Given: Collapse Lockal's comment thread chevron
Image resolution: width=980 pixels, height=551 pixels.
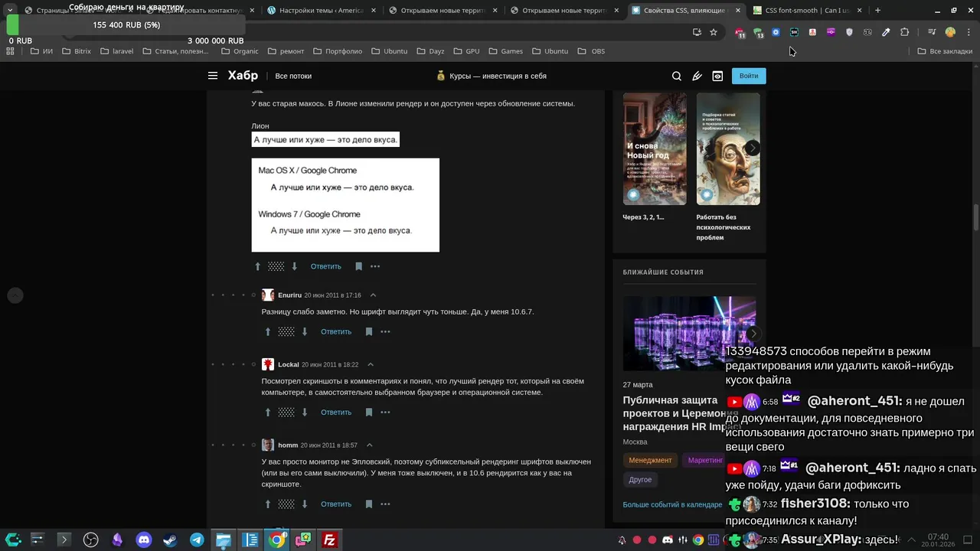Looking at the screenshot, I should 371,365.
